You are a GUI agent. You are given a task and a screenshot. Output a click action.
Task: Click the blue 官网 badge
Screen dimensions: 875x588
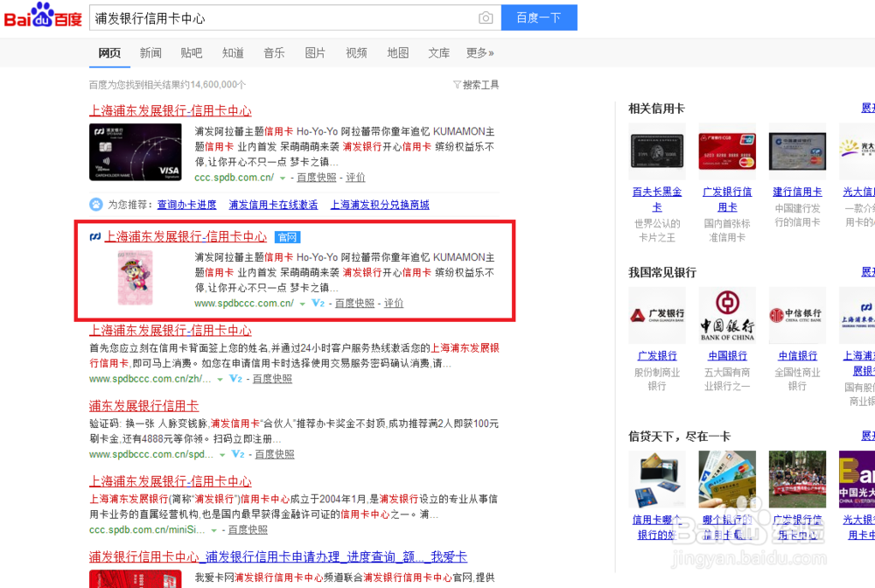click(x=287, y=237)
